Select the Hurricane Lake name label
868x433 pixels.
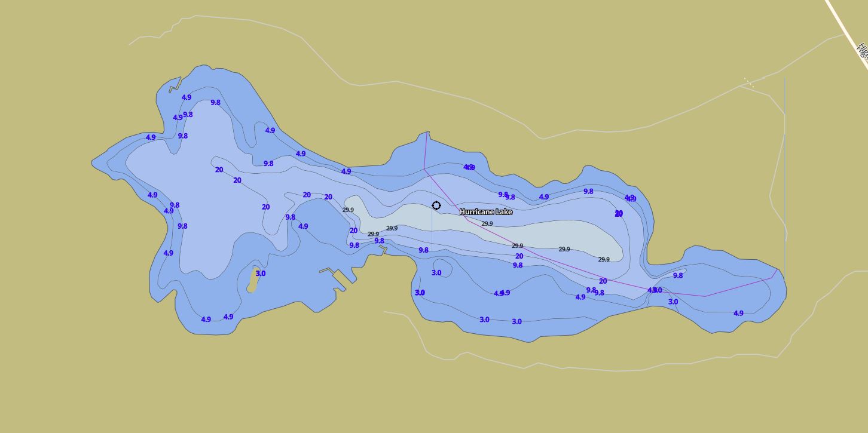click(485, 212)
